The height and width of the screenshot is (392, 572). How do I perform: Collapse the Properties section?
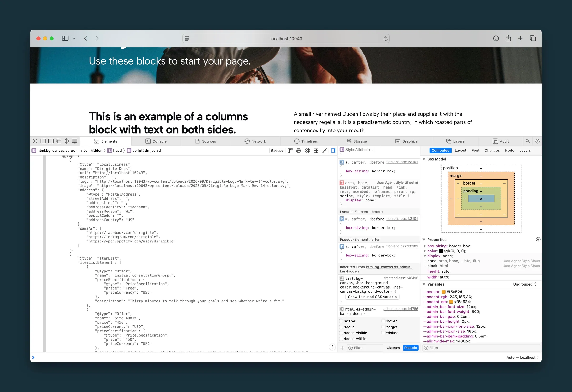(424, 240)
